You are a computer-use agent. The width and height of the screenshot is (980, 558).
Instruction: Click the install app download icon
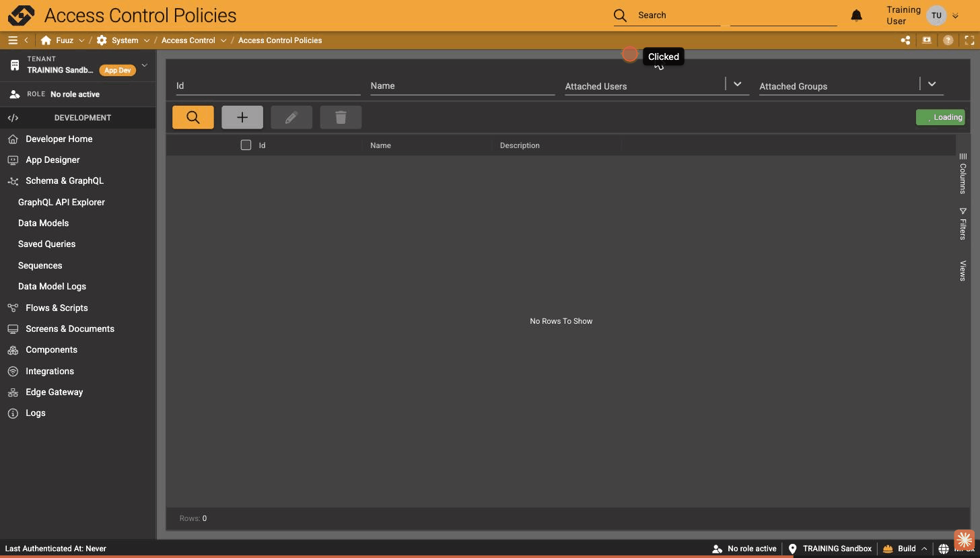927,40
